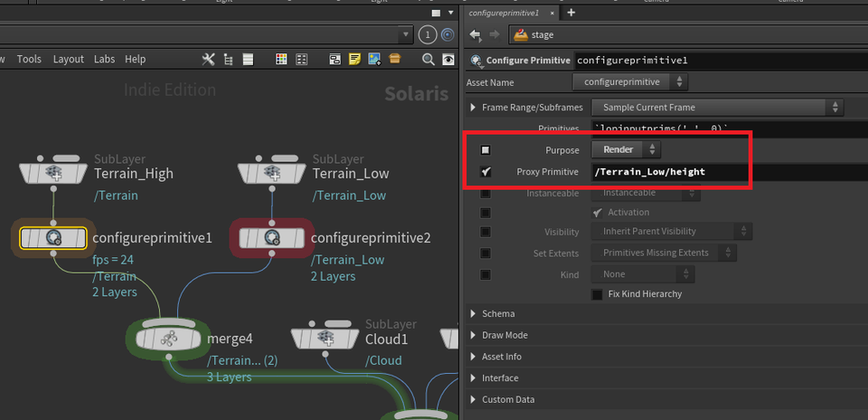
Task: Open the color palette grid icon
Action: click(x=281, y=59)
